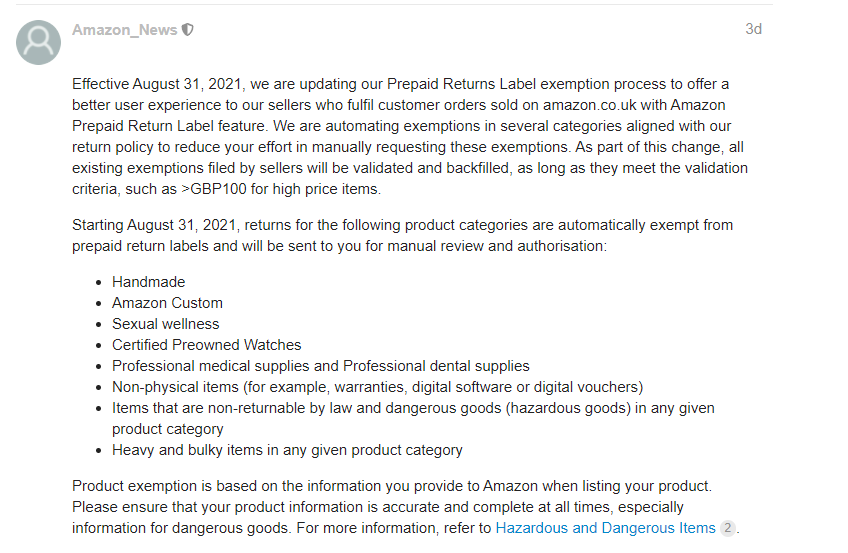The width and height of the screenshot is (848, 553).
Task: Click the paragraph starting Effective August 31
Action: [x=410, y=136]
